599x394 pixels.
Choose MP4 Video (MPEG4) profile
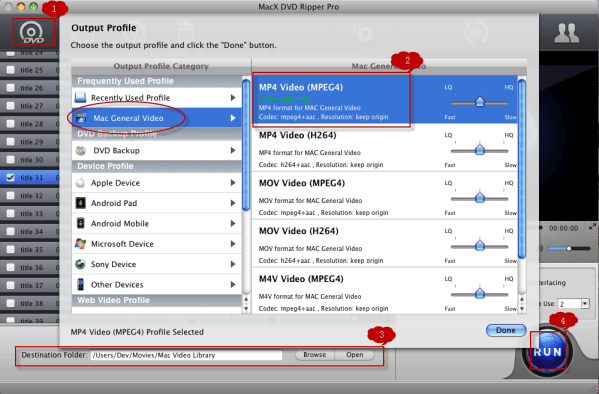click(x=384, y=99)
